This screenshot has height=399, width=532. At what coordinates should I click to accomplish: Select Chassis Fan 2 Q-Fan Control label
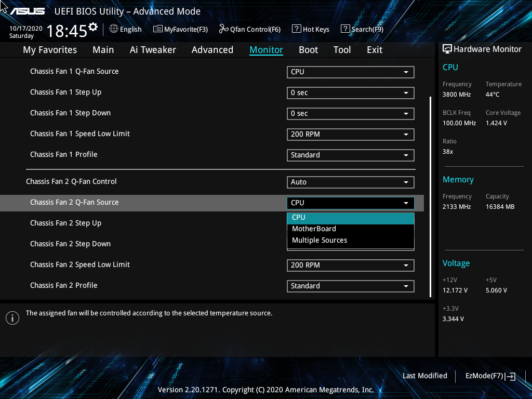coord(71,182)
